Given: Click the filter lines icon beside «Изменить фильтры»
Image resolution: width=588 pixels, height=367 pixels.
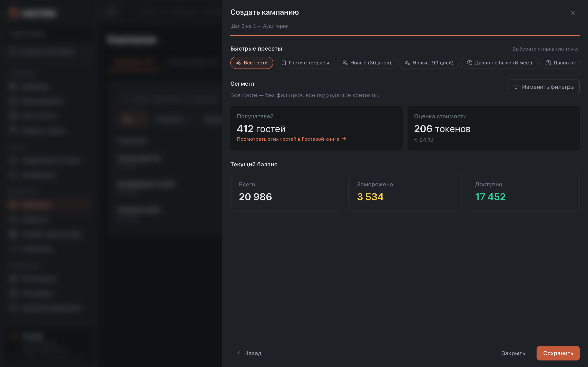Looking at the screenshot, I should (x=516, y=87).
